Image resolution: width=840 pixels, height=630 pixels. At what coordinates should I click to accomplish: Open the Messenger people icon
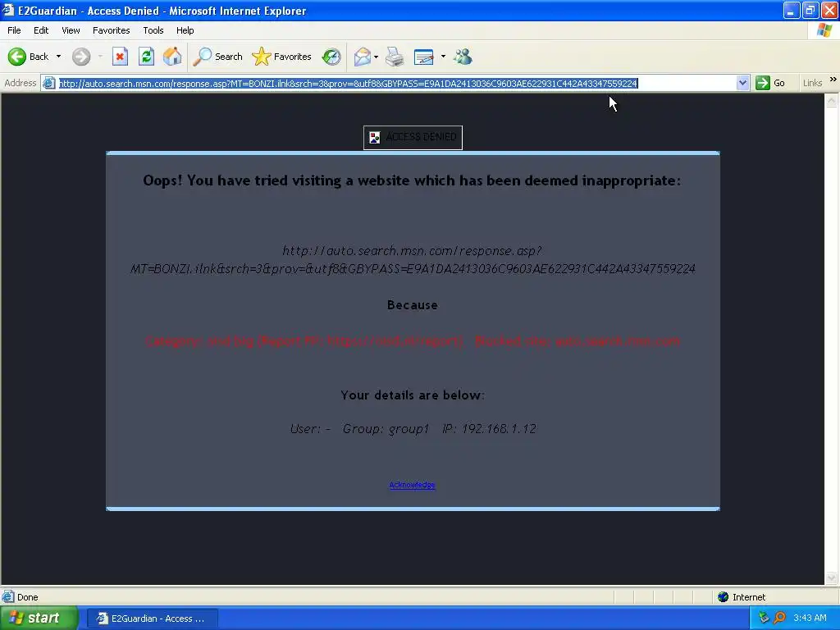pyautogui.click(x=463, y=57)
